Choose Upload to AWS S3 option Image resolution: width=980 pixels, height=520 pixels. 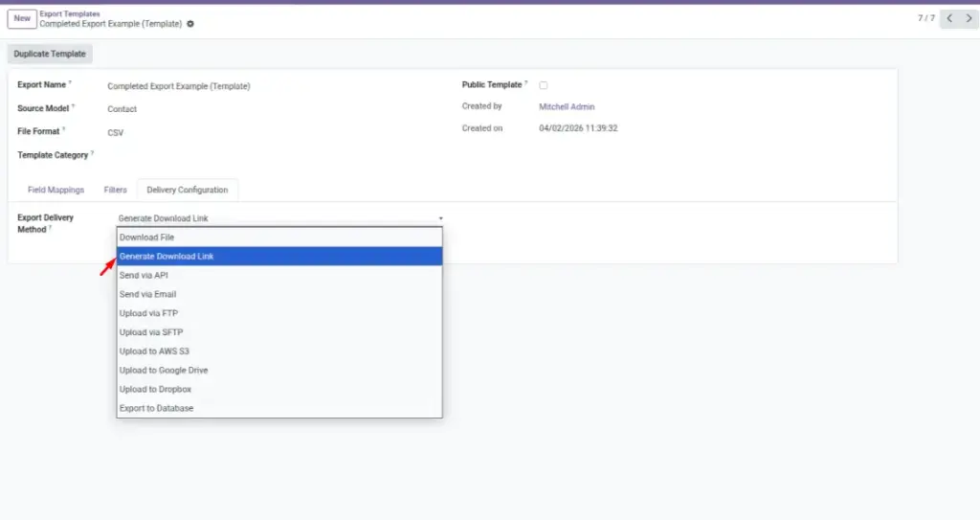279,351
